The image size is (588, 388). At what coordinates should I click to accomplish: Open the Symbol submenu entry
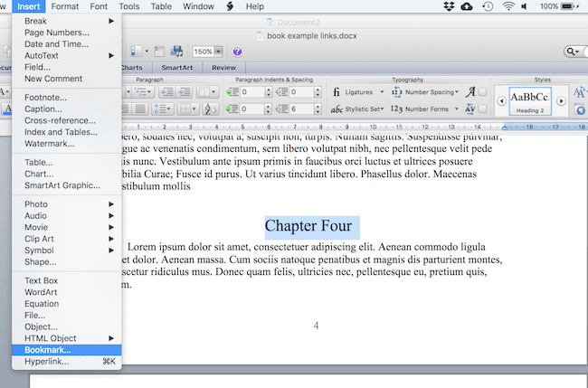pos(66,250)
